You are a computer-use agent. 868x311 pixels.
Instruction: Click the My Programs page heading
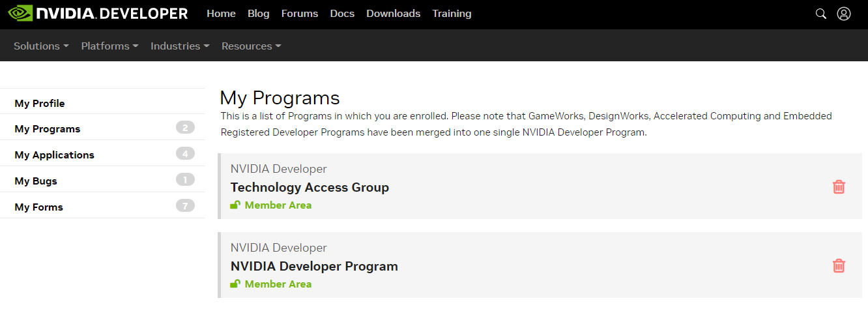280,98
